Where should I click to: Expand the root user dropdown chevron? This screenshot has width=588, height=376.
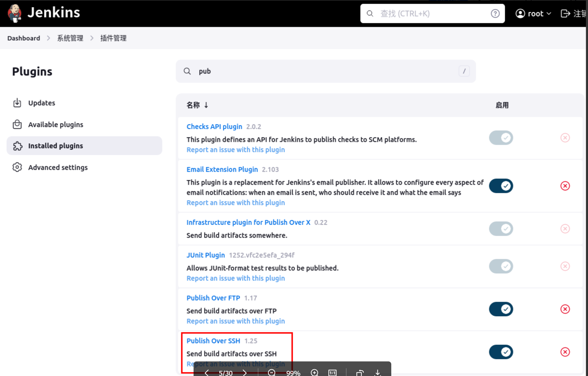tap(549, 14)
